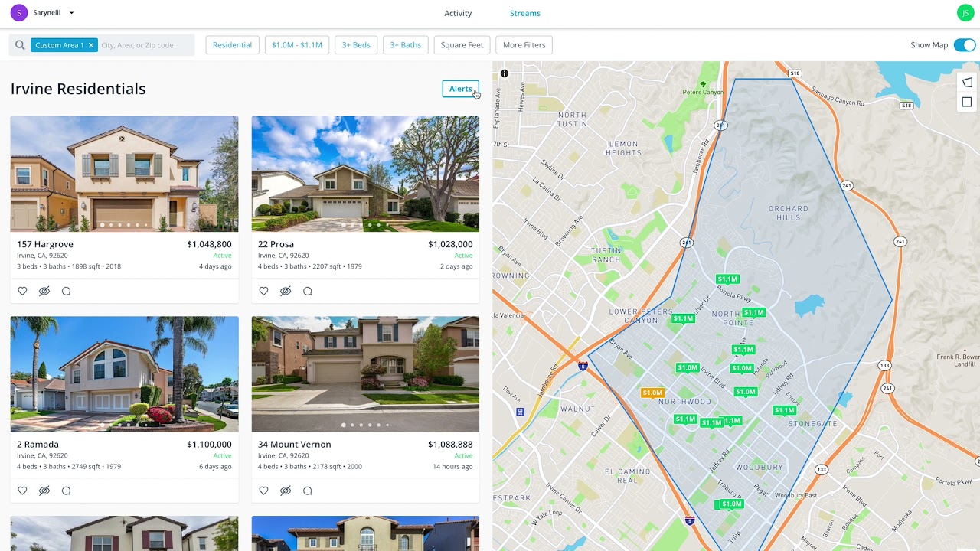Open the Square Feet filter
This screenshot has height=551, width=980.
tap(462, 45)
